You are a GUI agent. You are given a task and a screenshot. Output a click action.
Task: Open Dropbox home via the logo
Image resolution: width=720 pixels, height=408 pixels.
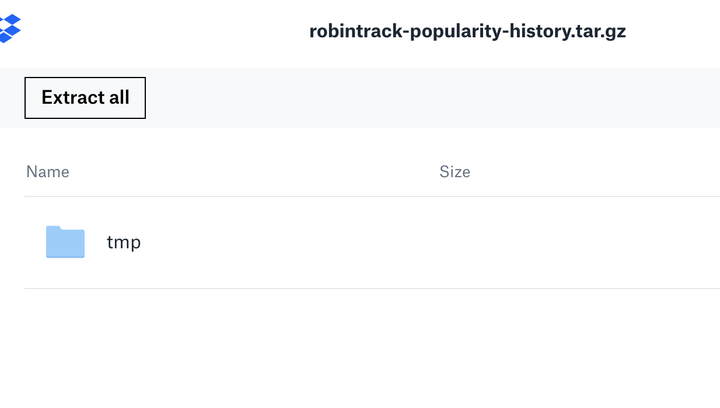point(10,28)
